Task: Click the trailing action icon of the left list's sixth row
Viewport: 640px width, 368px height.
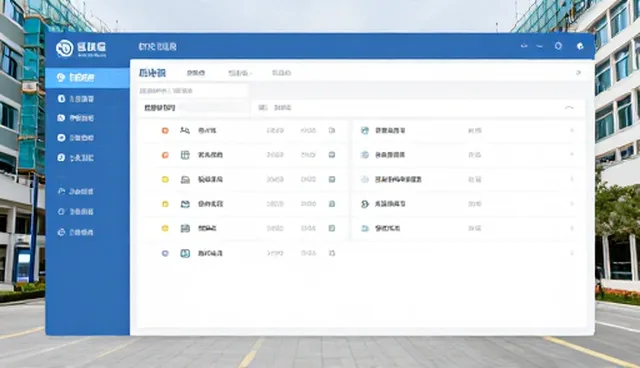Action: pyautogui.click(x=332, y=253)
